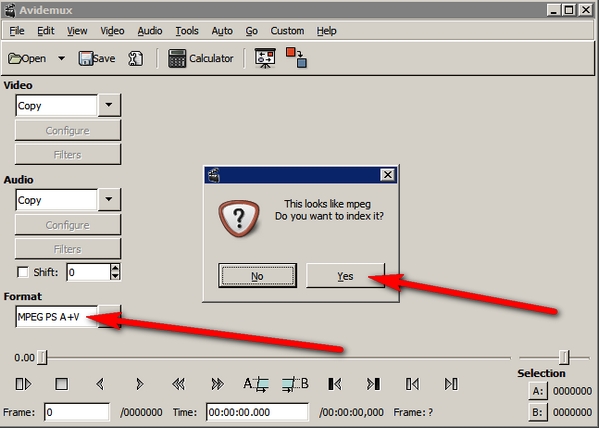This screenshot has width=599, height=428.
Task: Click the Stop playback button
Action: pyautogui.click(x=62, y=384)
